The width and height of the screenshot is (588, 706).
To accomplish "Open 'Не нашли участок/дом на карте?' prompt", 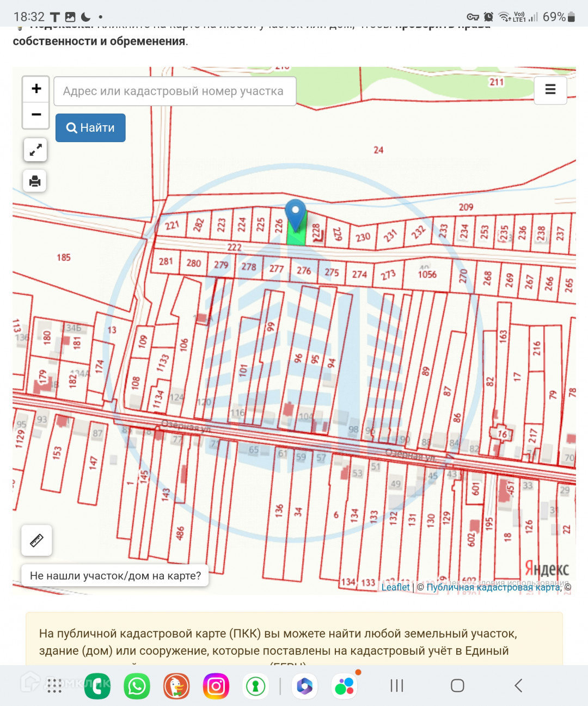I will pos(115,575).
